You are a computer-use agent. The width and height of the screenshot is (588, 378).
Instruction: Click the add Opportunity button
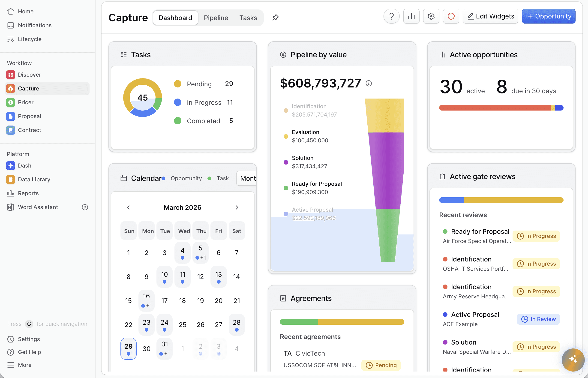(x=549, y=16)
